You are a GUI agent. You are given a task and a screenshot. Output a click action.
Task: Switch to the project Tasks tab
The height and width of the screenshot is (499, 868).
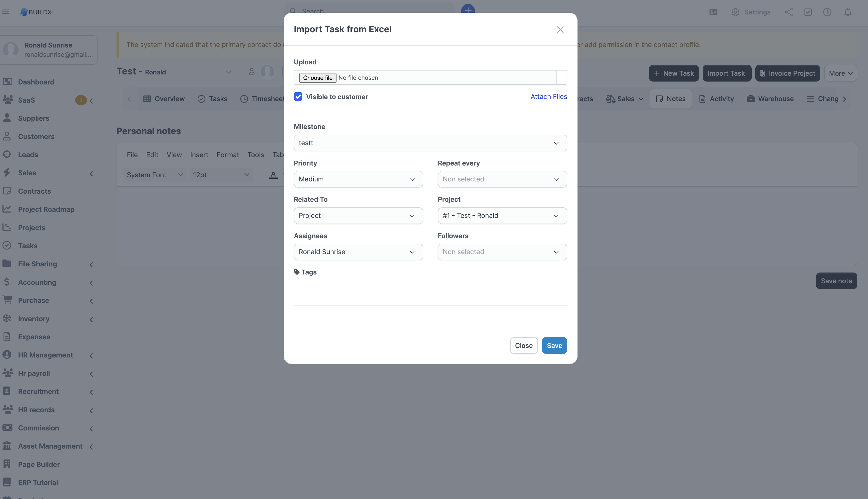(x=213, y=99)
